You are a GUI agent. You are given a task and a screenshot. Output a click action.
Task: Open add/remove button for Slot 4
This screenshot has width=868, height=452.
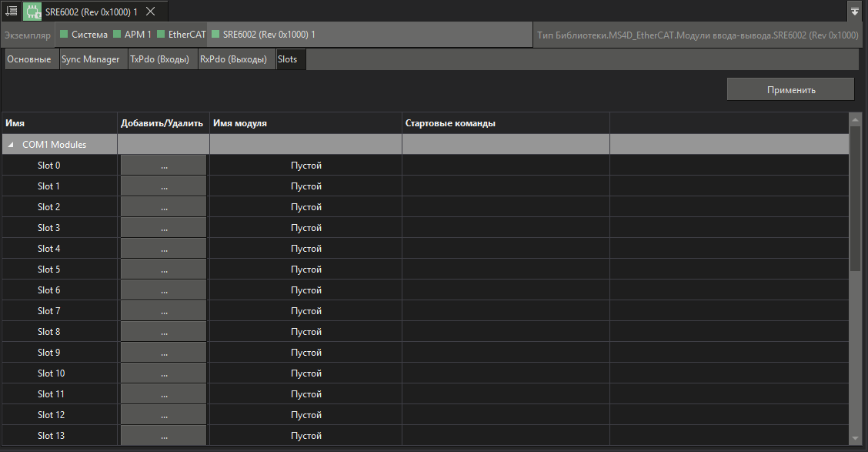tap(164, 249)
